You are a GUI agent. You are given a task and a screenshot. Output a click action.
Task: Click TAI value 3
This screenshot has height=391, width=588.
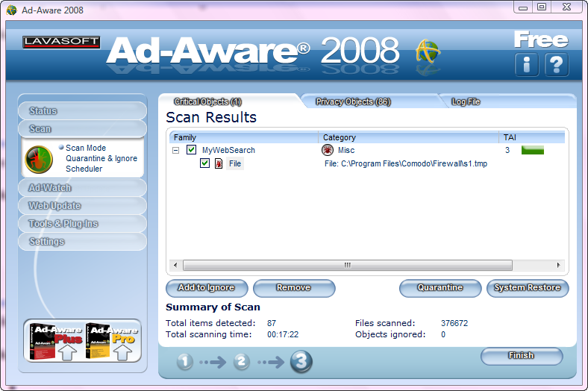[507, 150]
